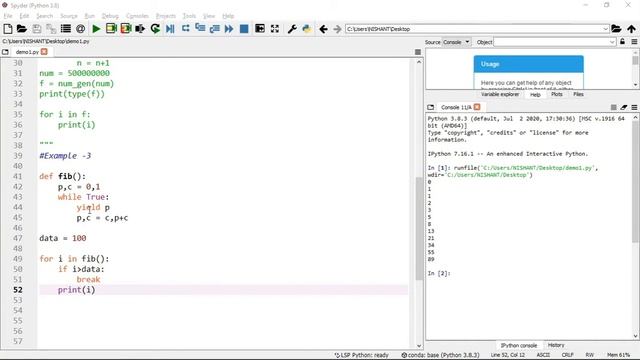Screen dimensions: 640x360
Task: Open the File menu
Action: click(8, 16)
